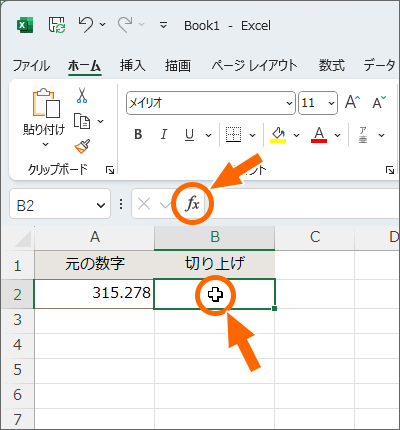This screenshot has height=430, width=400.
Task: Toggle the AutoSave save icon
Action: 57,25
